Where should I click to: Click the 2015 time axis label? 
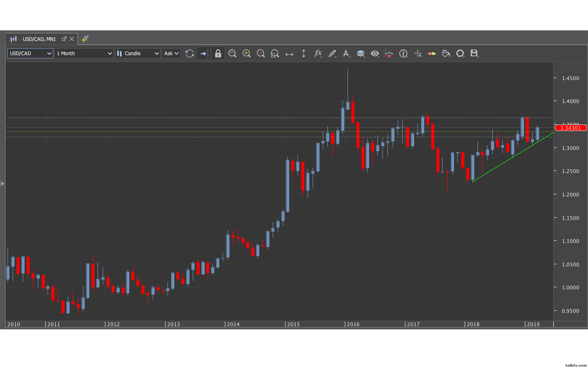click(x=293, y=324)
